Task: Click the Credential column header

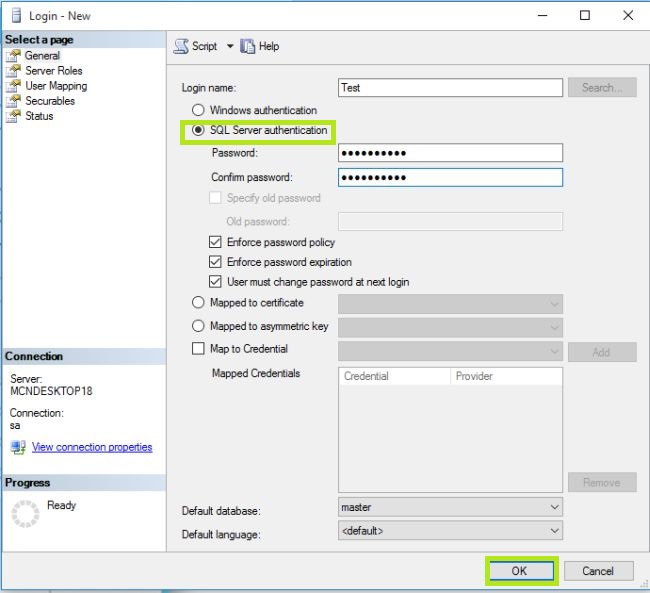Action: (394, 376)
